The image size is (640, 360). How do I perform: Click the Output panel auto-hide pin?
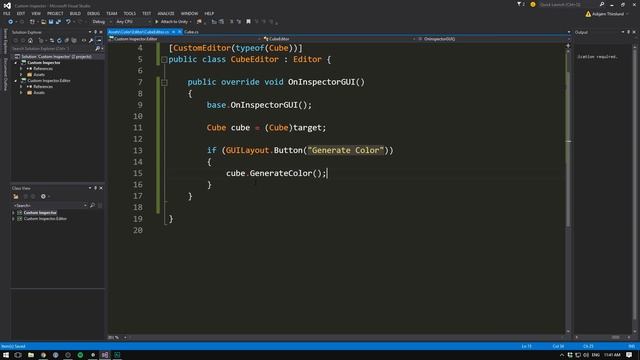click(x=629, y=32)
